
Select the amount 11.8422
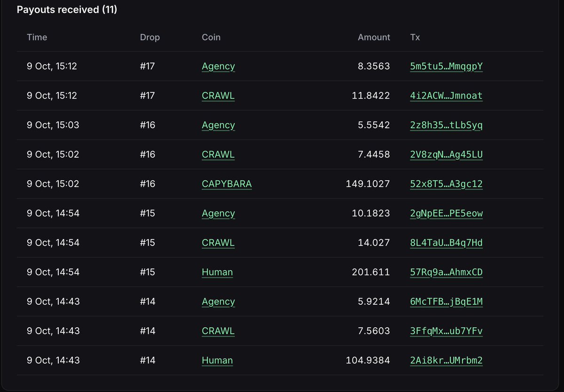tap(371, 96)
